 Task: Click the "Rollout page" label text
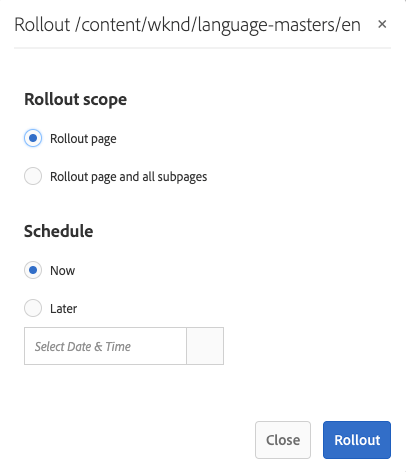tap(83, 139)
